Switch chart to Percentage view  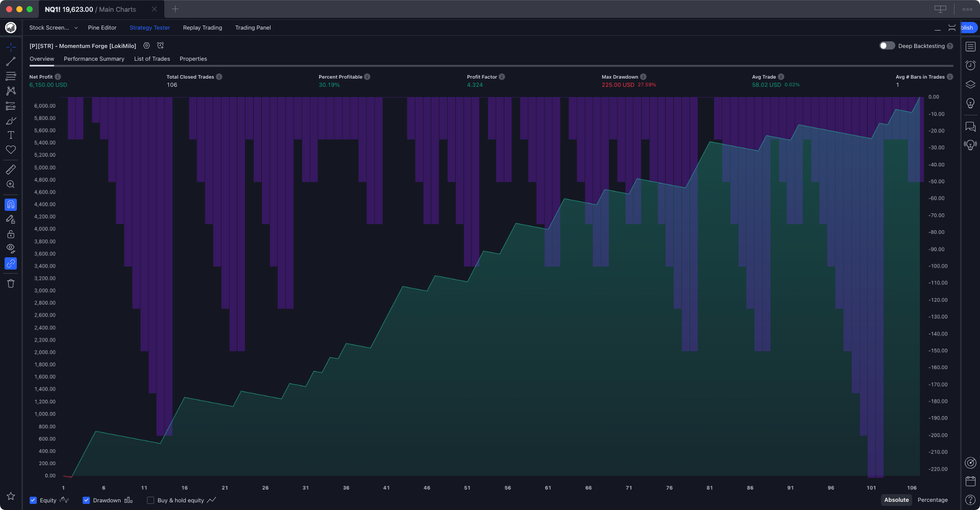933,500
